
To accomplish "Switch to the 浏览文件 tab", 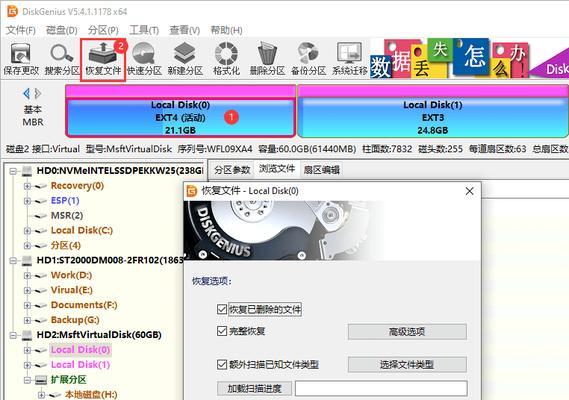I will [x=277, y=169].
